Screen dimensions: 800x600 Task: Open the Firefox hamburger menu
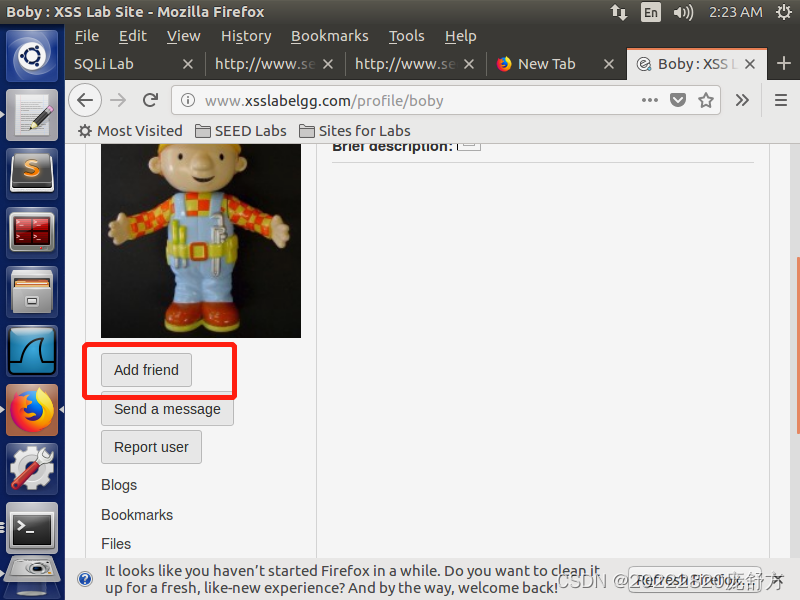781,101
